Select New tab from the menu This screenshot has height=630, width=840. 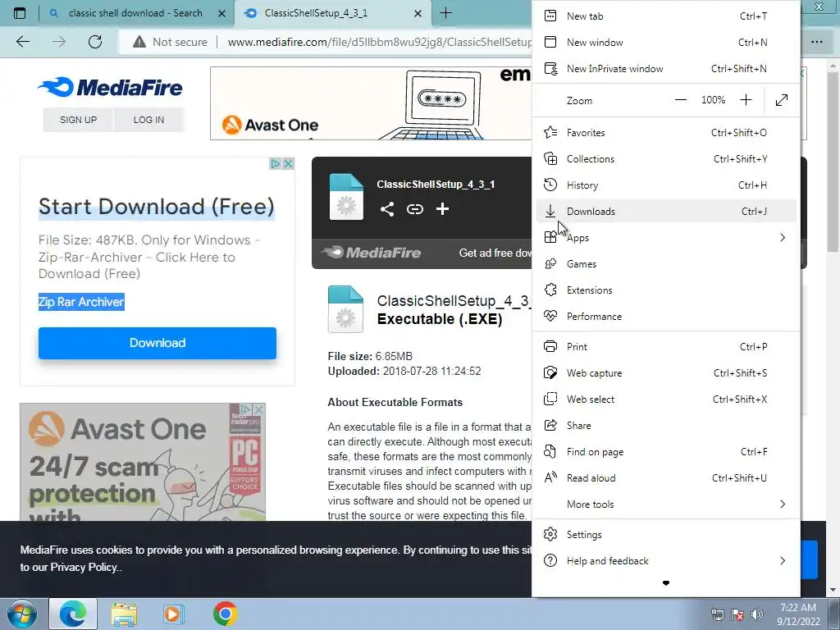666,16
